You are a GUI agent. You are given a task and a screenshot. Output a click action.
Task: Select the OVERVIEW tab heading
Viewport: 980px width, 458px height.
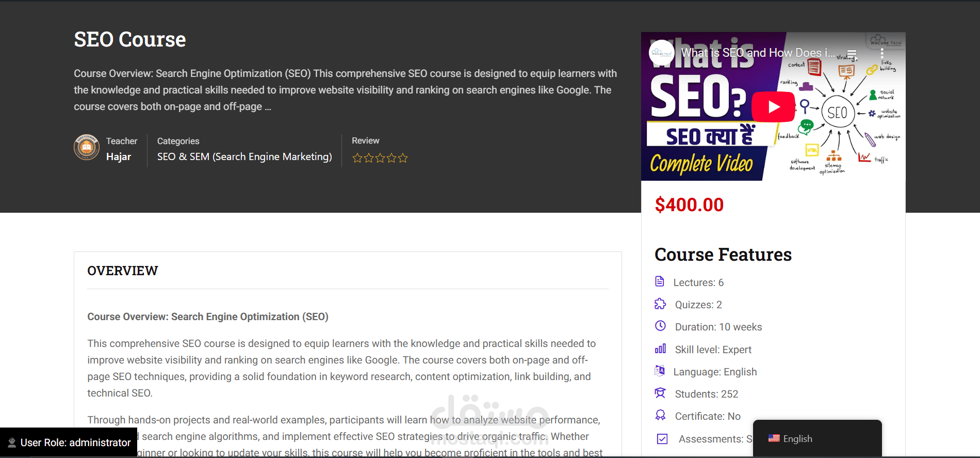(123, 271)
